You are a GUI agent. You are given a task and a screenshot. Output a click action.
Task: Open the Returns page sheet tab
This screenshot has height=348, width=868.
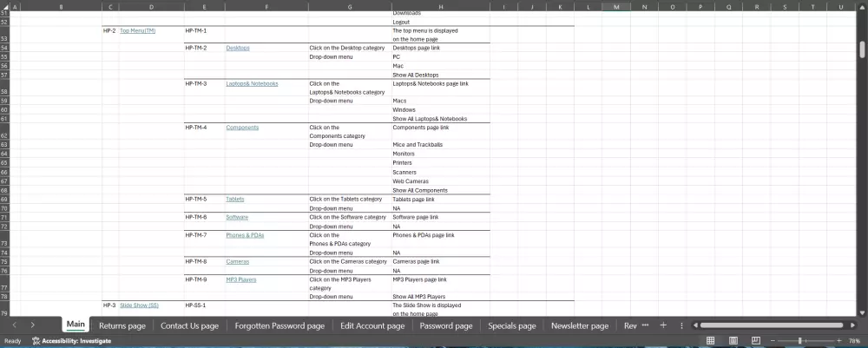[x=122, y=325]
